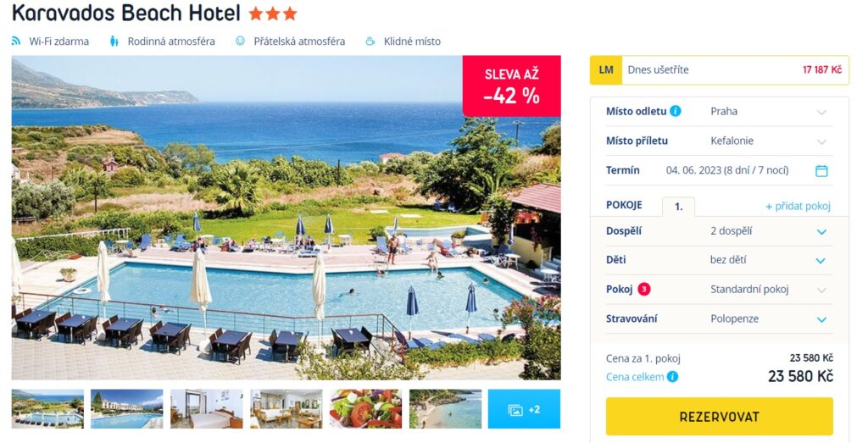Click the Rodinná atmosféra person icon

click(114, 41)
